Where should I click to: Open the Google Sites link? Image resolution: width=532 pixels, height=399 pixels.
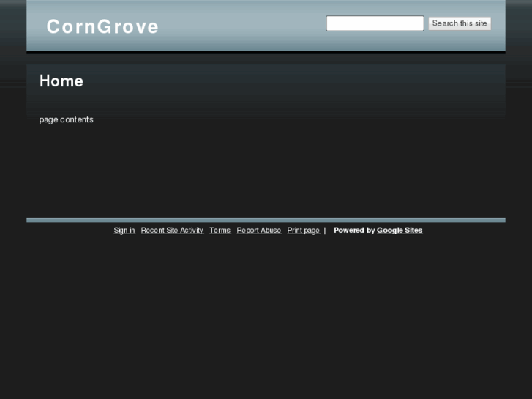tap(400, 230)
